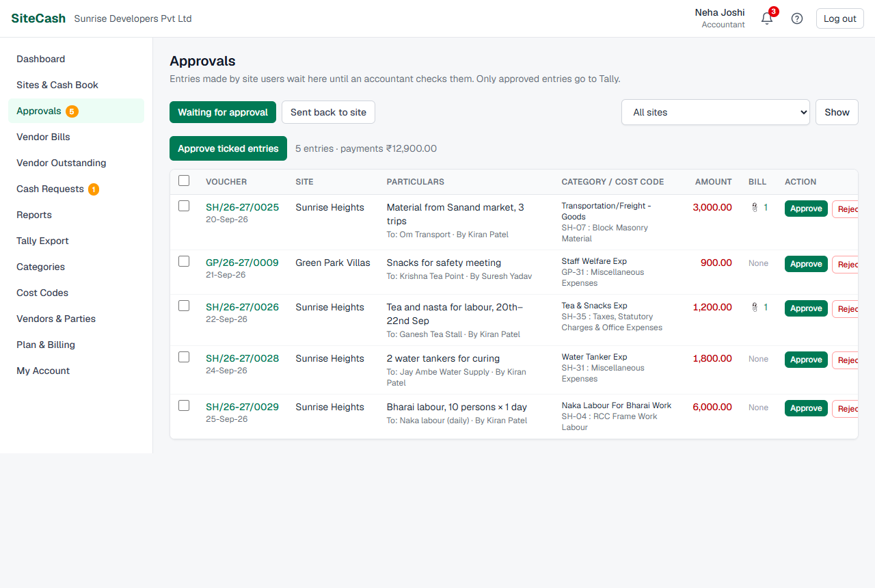Click 'Tea and nasta for labour' particulars
875x588 pixels.
455,314
